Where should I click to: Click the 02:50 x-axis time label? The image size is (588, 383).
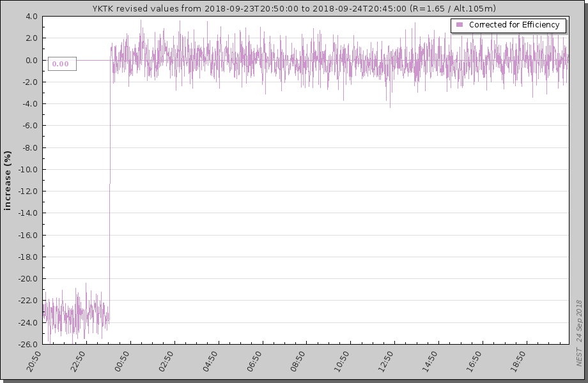(x=166, y=361)
